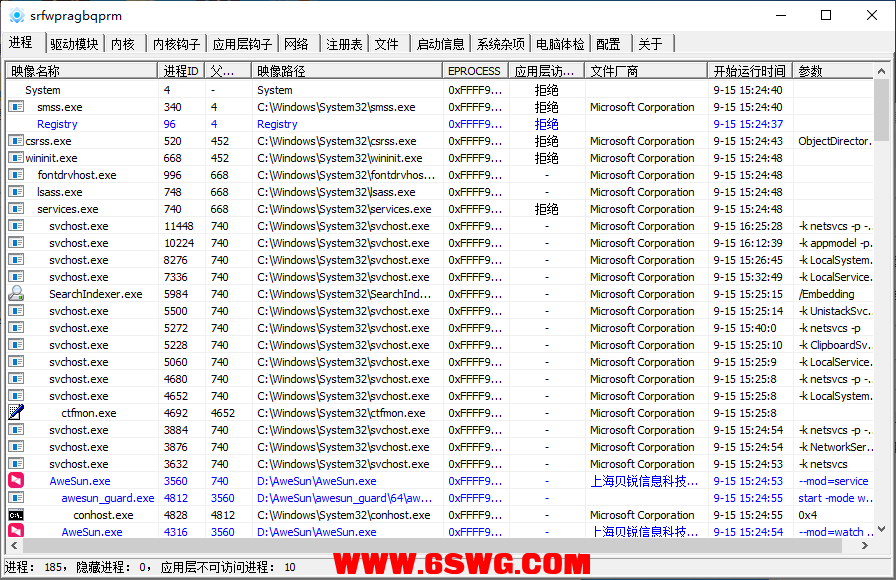Sort by the 文件厂商 column header
This screenshot has width=896, height=580.
[646, 71]
